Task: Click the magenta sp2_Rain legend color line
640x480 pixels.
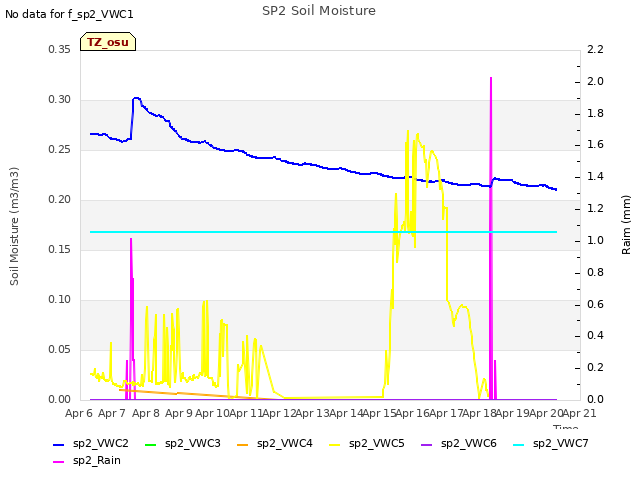Action: [x=59, y=462]
